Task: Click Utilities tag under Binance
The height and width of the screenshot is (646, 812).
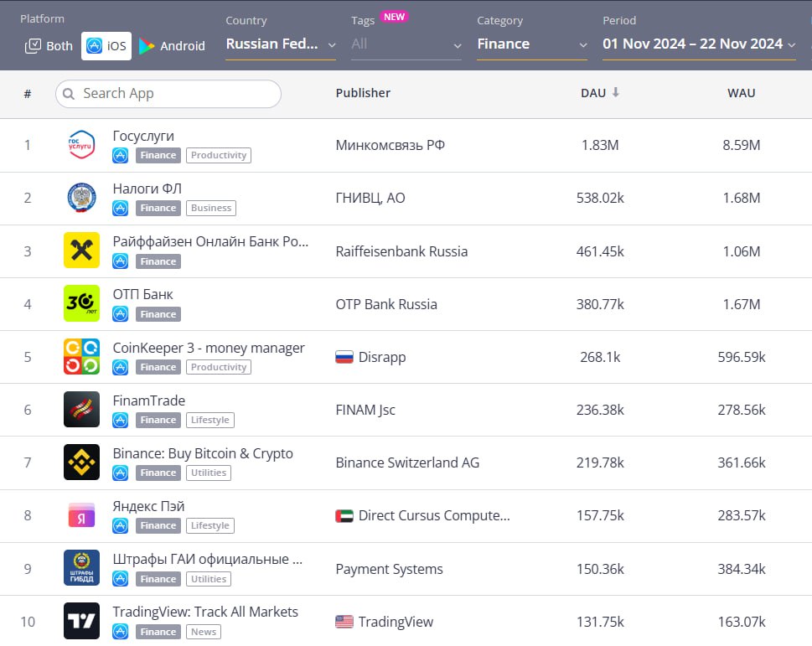Action: point(208,473)
